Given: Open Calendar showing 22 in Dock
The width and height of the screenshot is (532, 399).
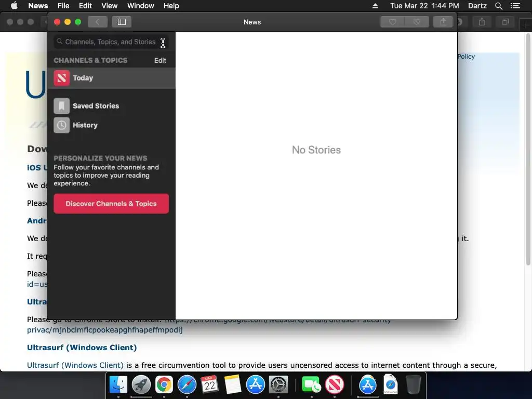Looking at the screenshot, I should (x=210, y=384).
